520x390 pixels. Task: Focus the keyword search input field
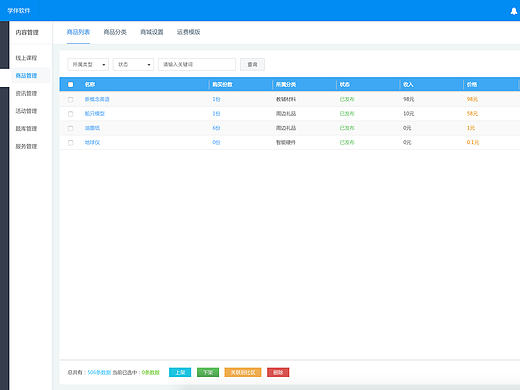[x=197, y=64]
